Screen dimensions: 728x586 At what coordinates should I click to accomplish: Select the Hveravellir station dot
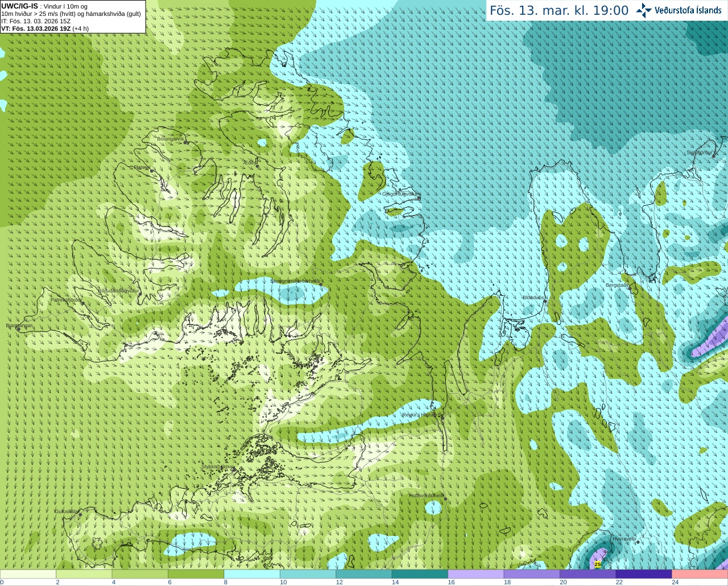tap(638, 542)
